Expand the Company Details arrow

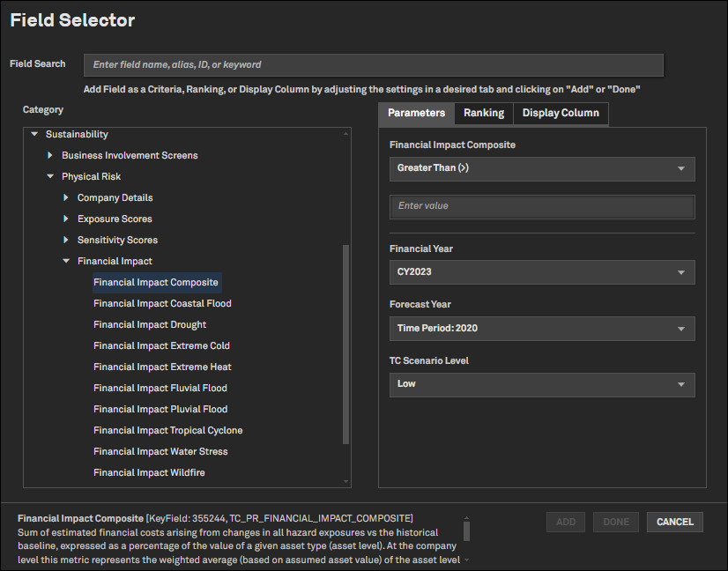67,198
